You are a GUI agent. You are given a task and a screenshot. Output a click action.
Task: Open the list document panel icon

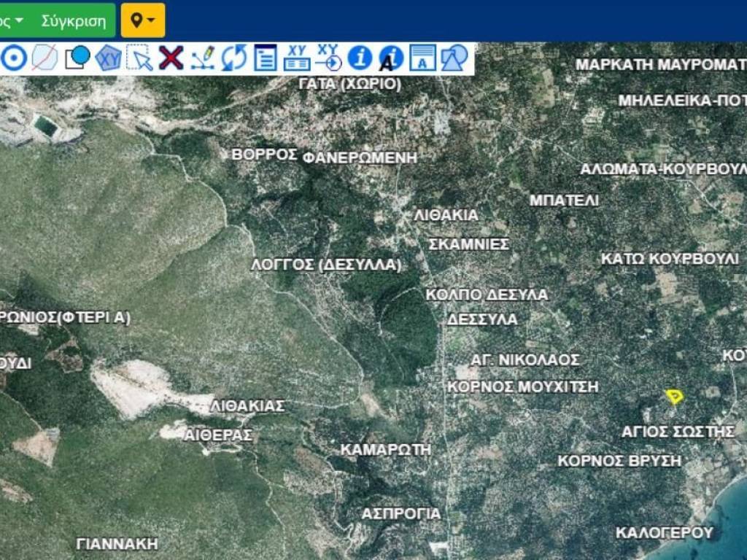[x=265, y=58]
